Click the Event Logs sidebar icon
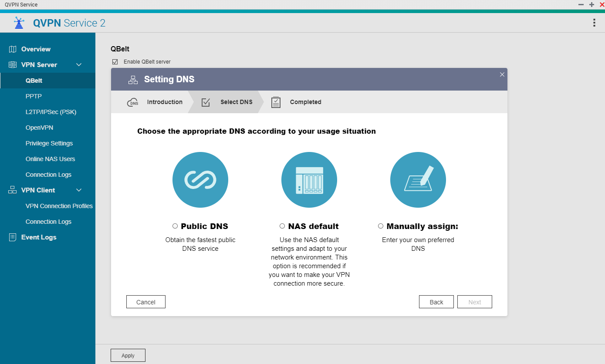Screen dimensions: 605x364 (x=13, y=237)
